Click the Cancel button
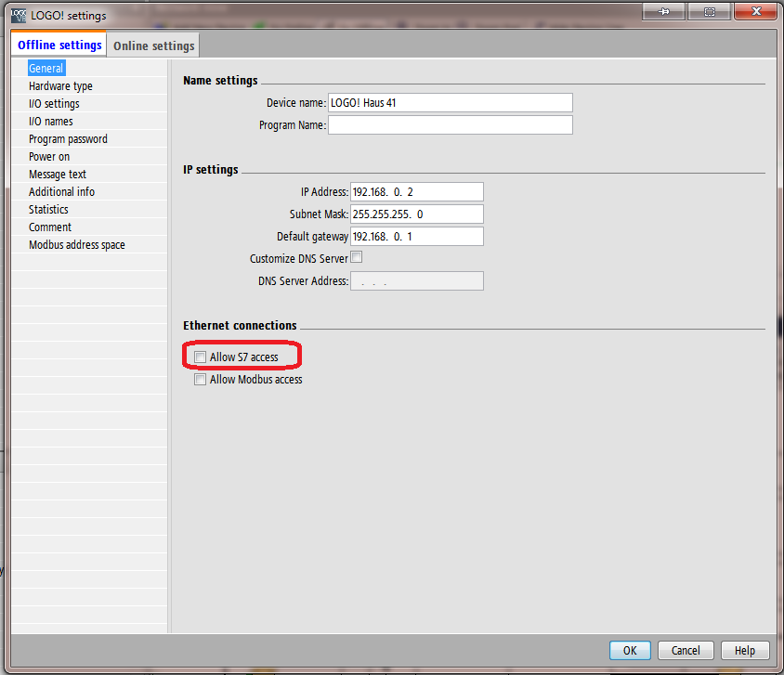 point(686,650)
